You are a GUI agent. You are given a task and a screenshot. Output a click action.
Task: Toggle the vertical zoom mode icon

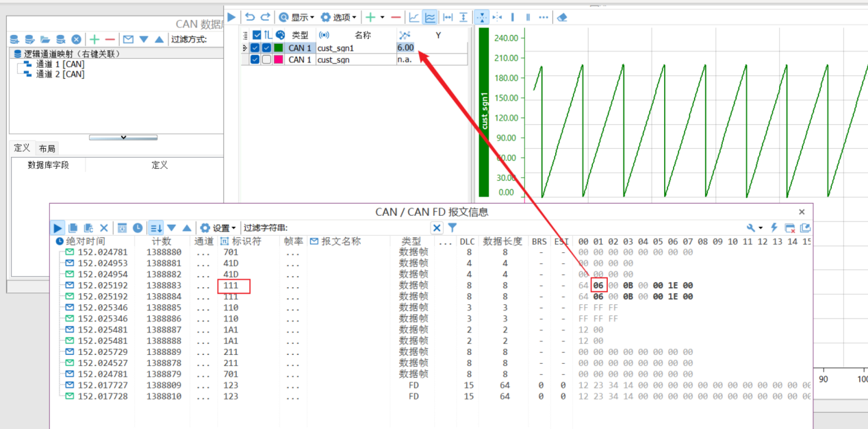481,17
